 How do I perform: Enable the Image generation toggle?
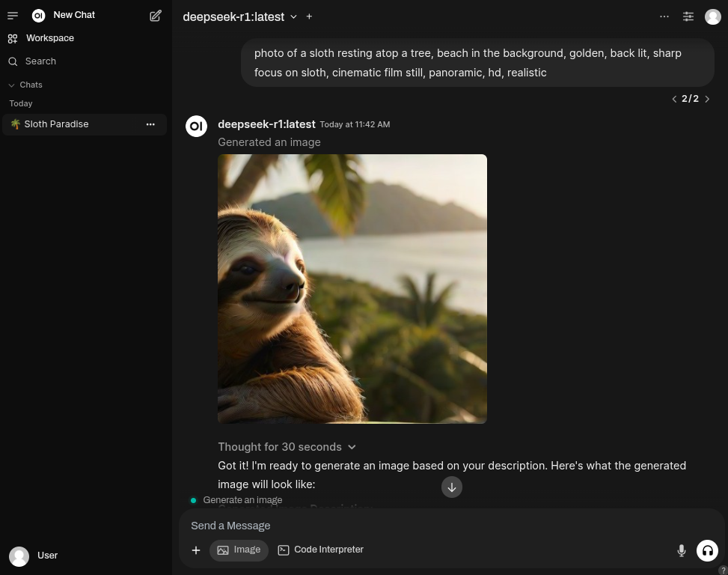239,550
